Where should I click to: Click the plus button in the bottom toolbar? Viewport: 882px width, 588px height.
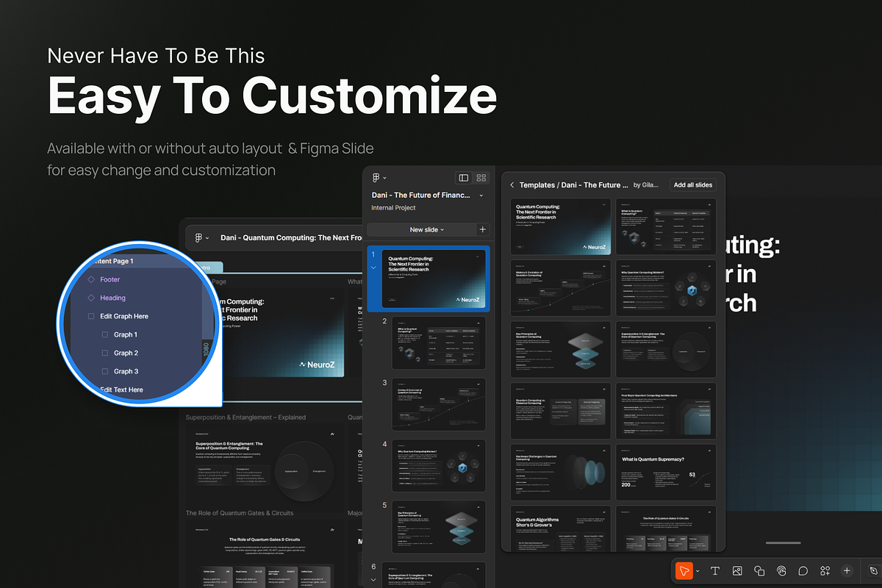(x=847, y=570)
